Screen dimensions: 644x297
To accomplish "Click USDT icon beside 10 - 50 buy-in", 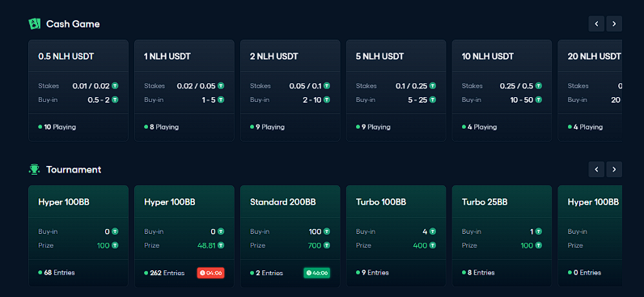I will [539, 100].
